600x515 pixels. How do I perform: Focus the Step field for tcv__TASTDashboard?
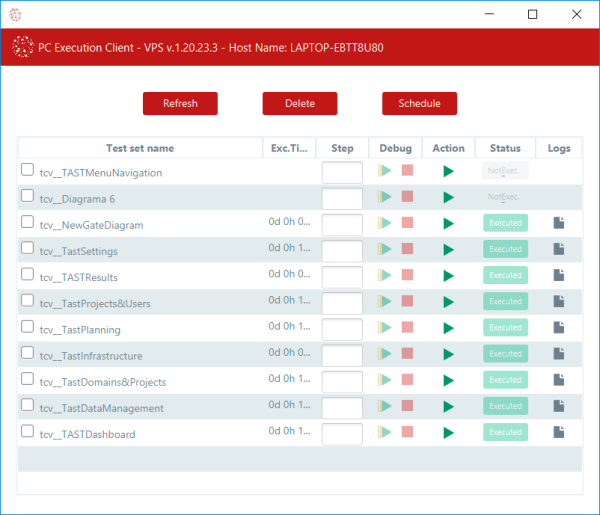342,434
